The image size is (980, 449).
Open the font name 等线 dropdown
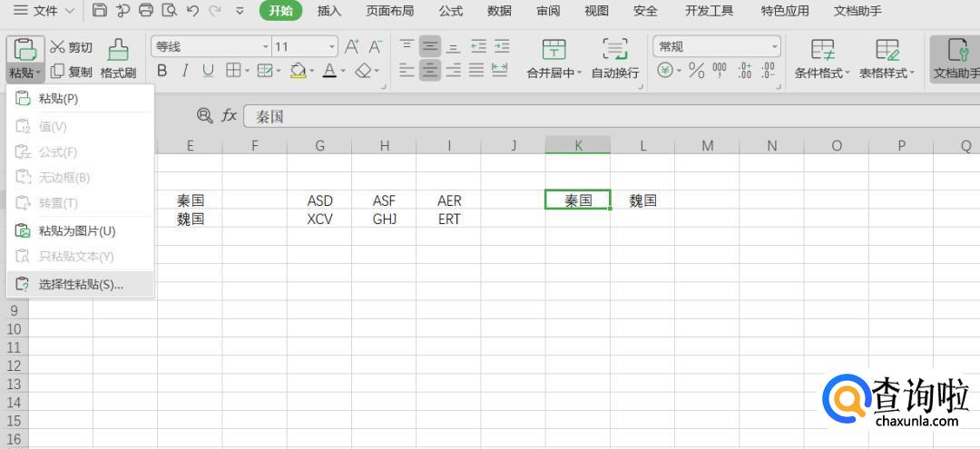click(266, 47)
